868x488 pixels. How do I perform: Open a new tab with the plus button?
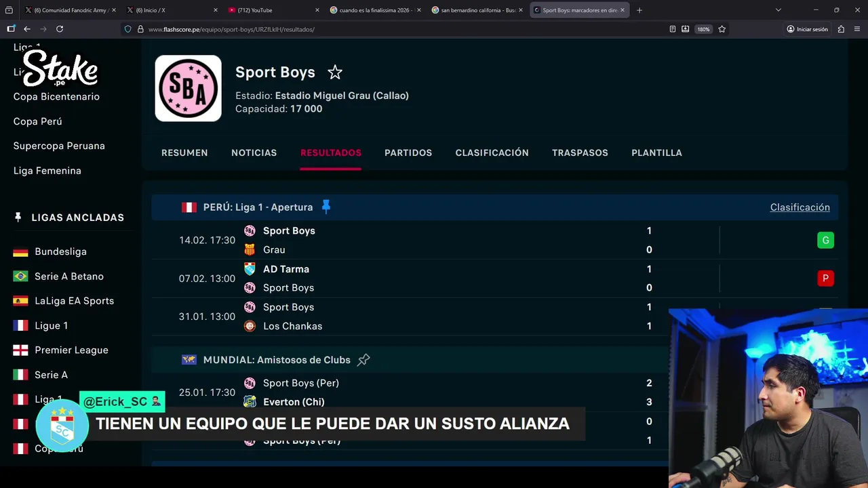[639, 10]
